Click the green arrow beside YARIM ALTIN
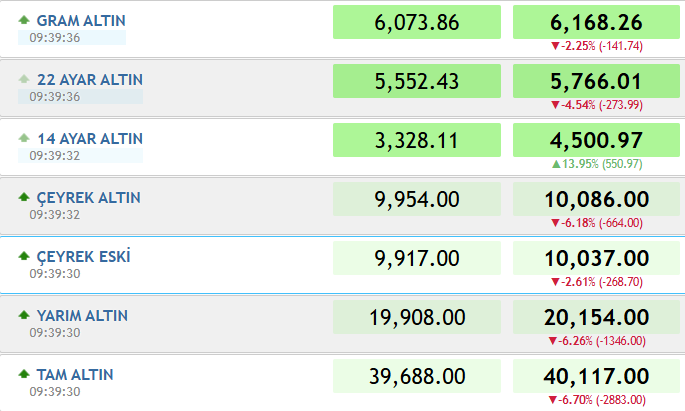Image resolution: width=685 pixels, height=411 pixels. (24, 315)
